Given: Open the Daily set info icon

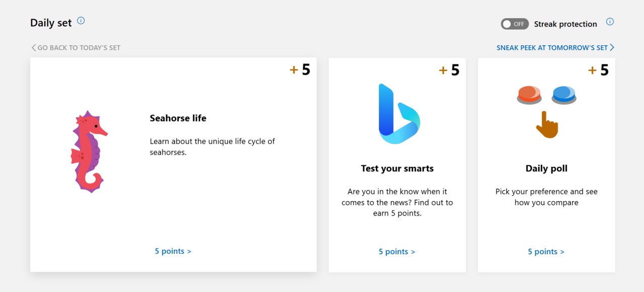Looking at the screenshot, I should coord(81,21).
